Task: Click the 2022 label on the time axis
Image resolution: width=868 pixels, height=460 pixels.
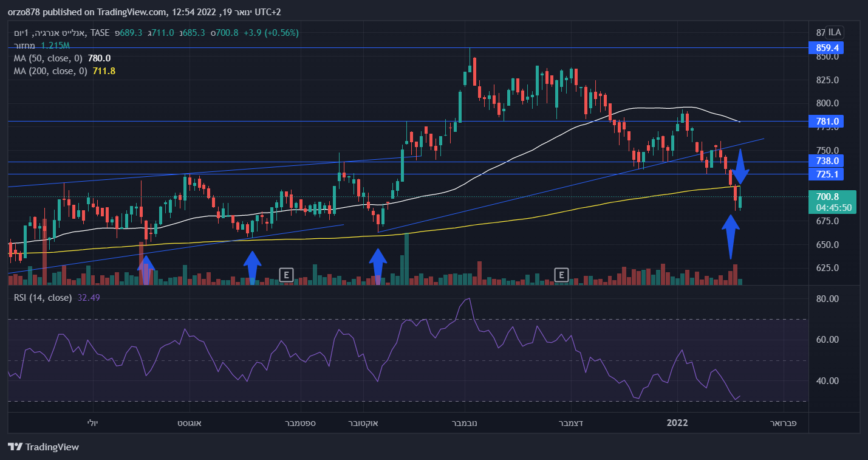Action: [677, 422]
